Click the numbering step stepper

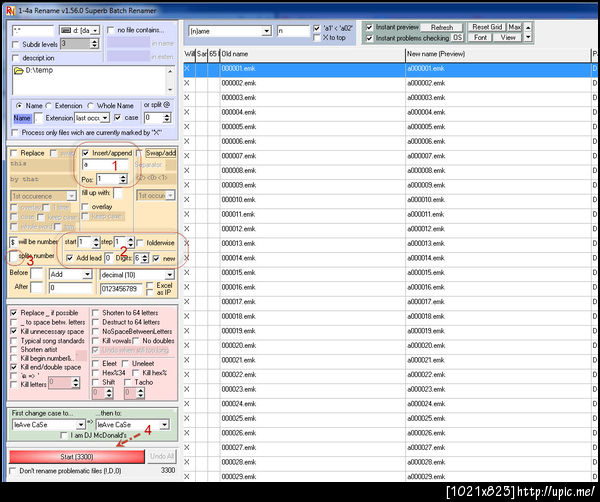(x=130, y=242)
